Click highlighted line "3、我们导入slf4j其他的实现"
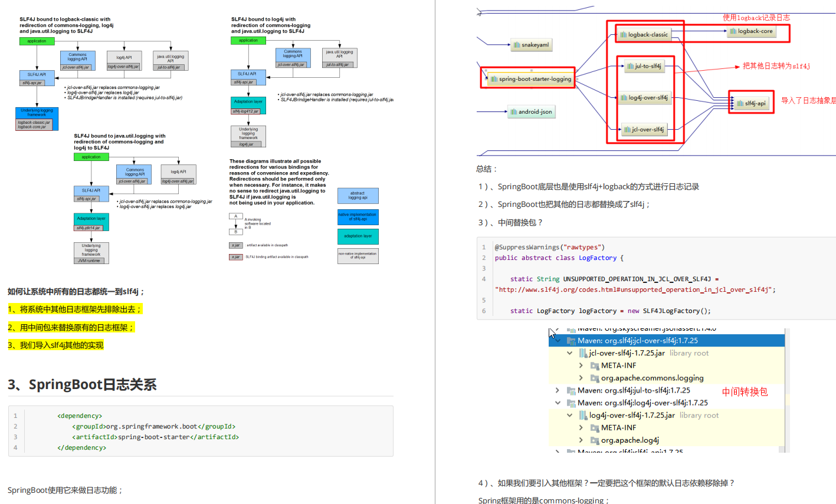Image resolution: width=836 pixels, height=504 pixels. point(55,345)
